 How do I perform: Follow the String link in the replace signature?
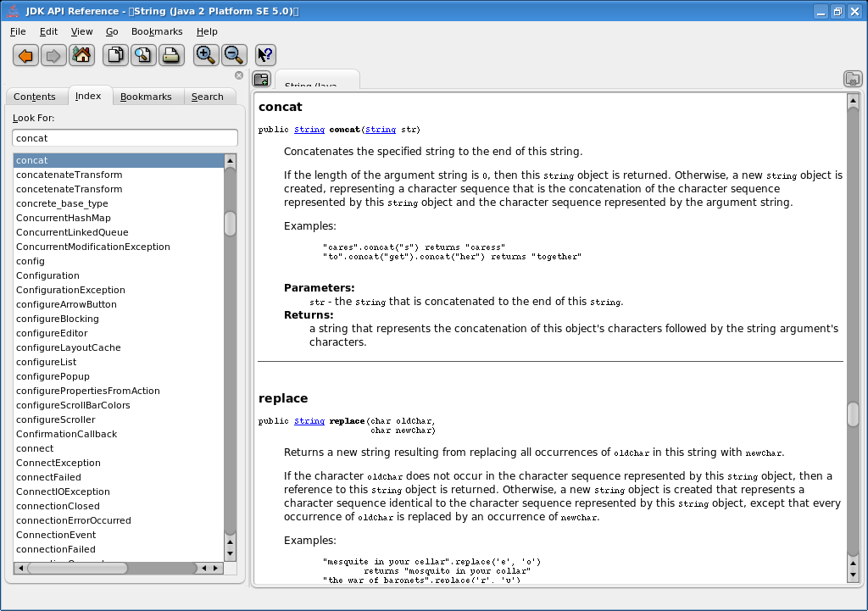point(309,421)
